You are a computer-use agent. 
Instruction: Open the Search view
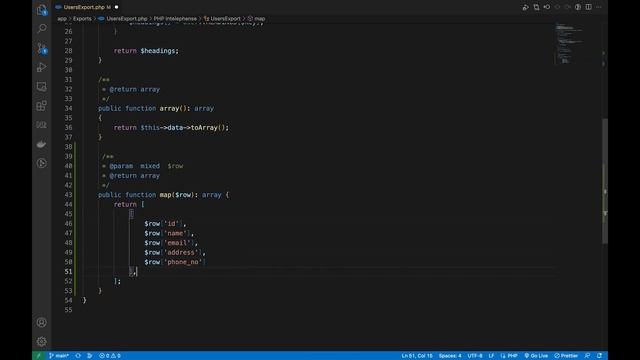[x=42, y=29]
